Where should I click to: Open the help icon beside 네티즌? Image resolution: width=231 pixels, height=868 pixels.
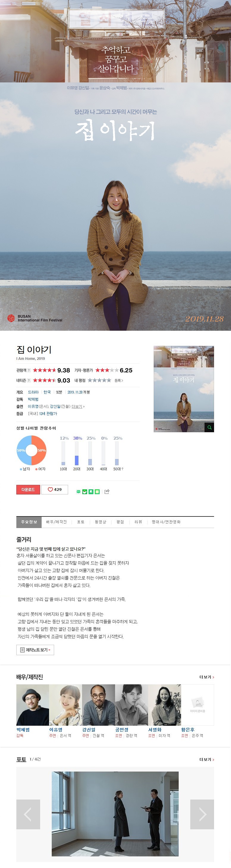point(29,380)
